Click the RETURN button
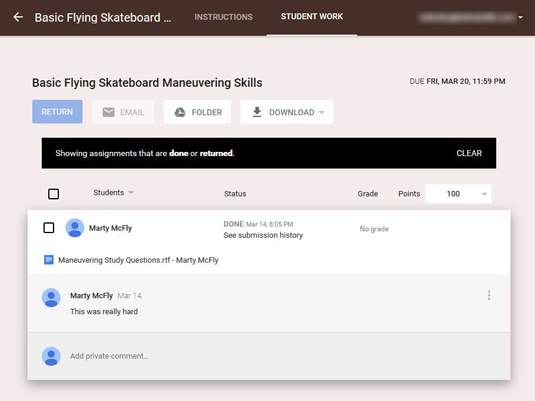Viewport: 535px width, 401px height. pyautogui.click(x=57, y=112)
